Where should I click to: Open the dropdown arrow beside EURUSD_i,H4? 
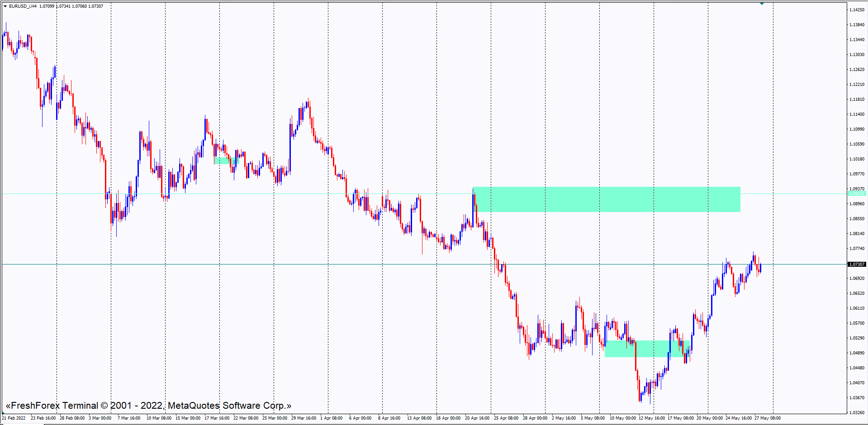(x=5, y=6)
